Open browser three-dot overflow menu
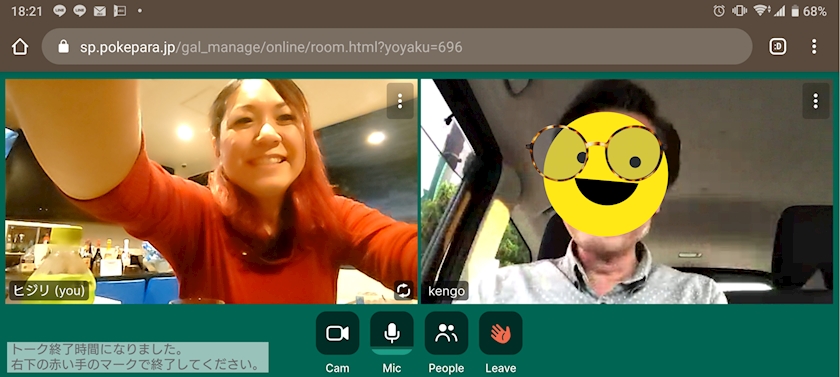 814,47
